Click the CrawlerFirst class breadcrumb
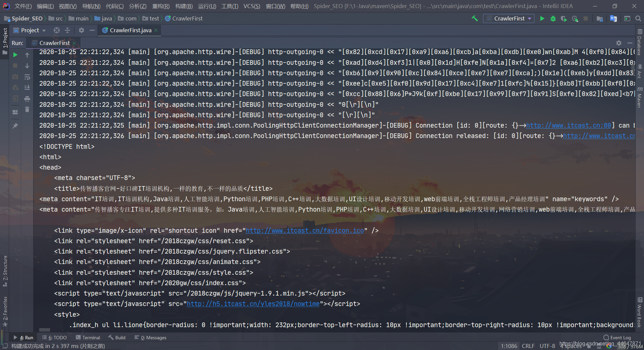Image resolution: width=644 pixels, height=350 pixels. pyautogui.click(x=184, y=18)
